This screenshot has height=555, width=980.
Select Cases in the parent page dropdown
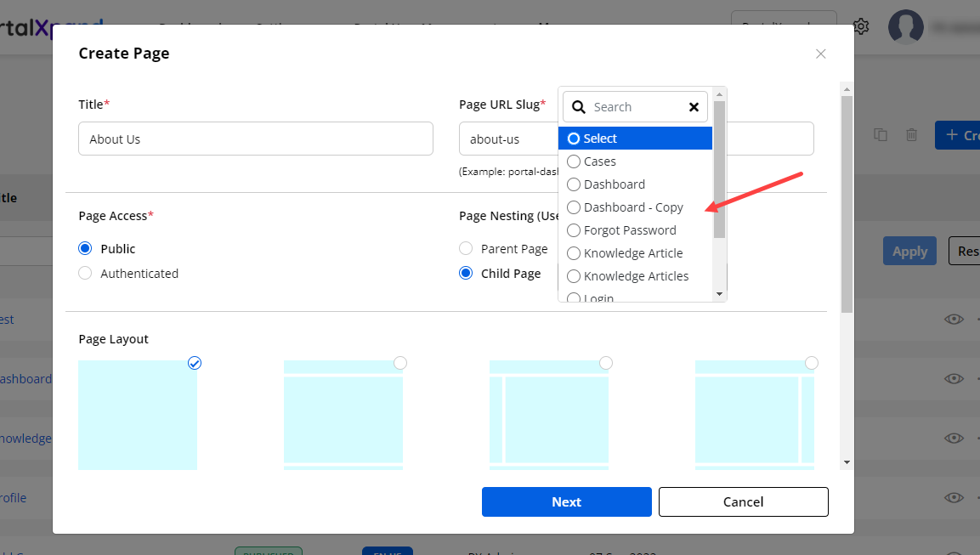[x=599, y=161]
